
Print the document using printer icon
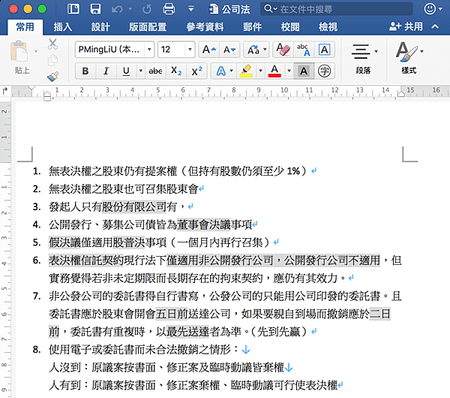pyautogui.click(x=169, y=9)
